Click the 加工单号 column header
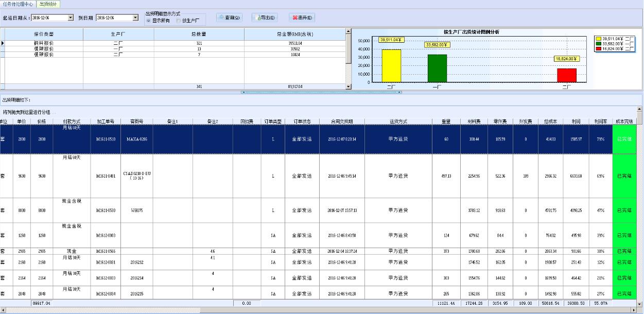Viewport: 644px width, 314px height. tap(106, 121)
